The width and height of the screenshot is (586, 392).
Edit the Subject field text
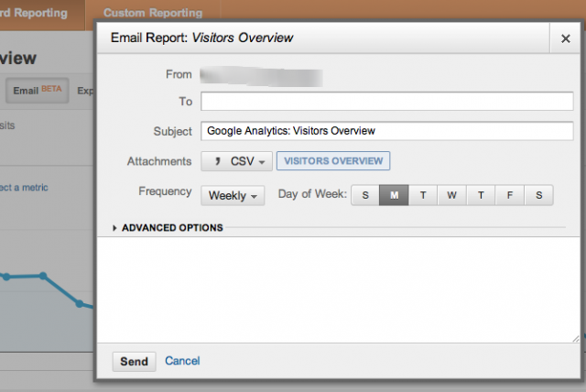point(386,131)
